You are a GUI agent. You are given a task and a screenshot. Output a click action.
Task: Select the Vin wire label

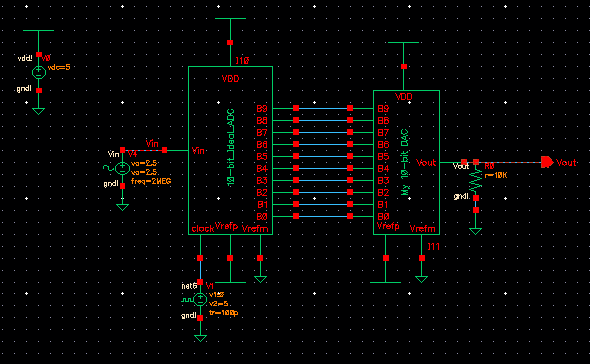tap(152, 143)
